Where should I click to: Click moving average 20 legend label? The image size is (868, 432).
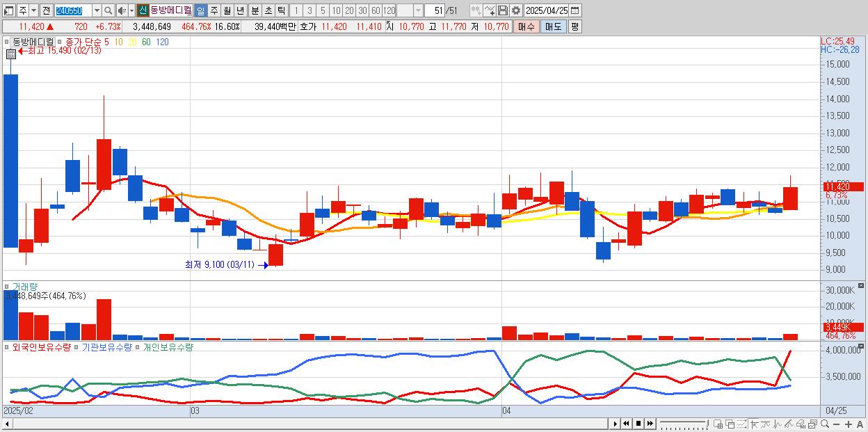click(132, 42)
